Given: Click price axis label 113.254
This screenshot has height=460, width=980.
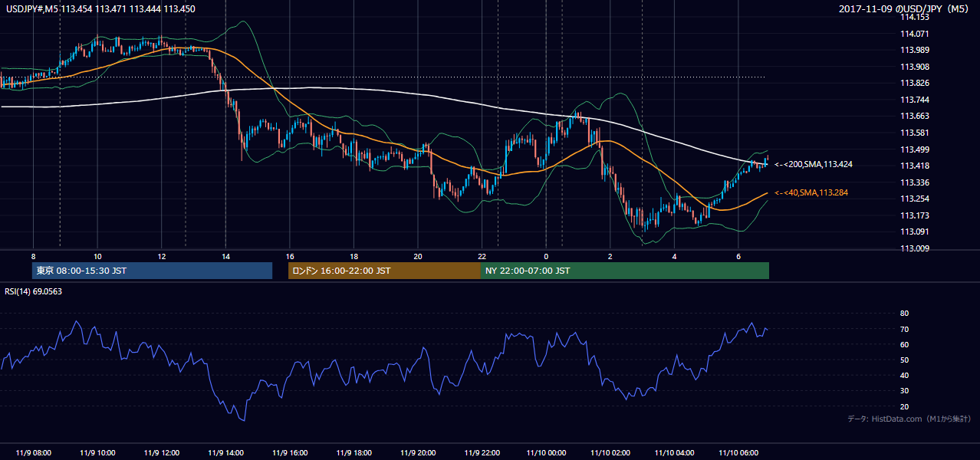Looking at the screenshot, I should (x=914, y=199).
